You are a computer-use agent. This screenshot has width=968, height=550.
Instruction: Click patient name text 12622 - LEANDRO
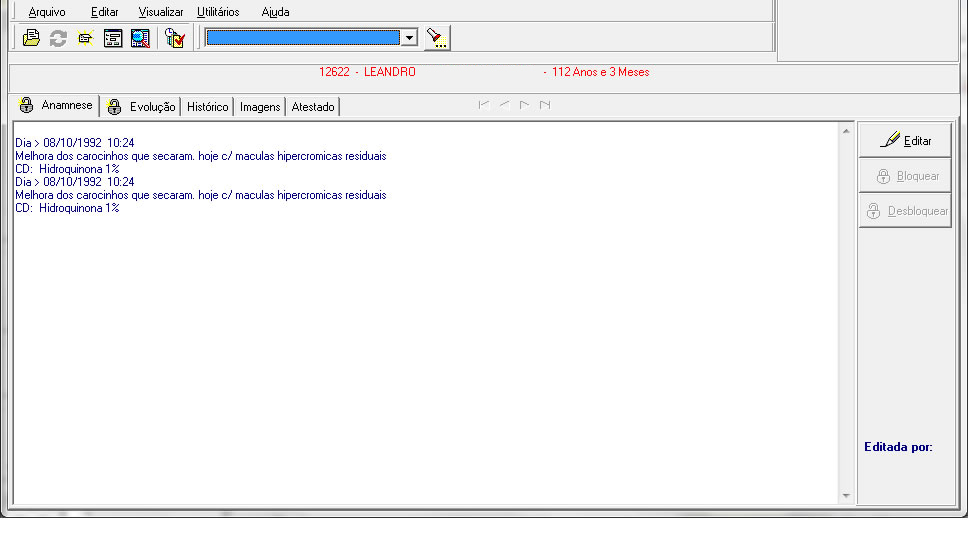tap(367, 72)
